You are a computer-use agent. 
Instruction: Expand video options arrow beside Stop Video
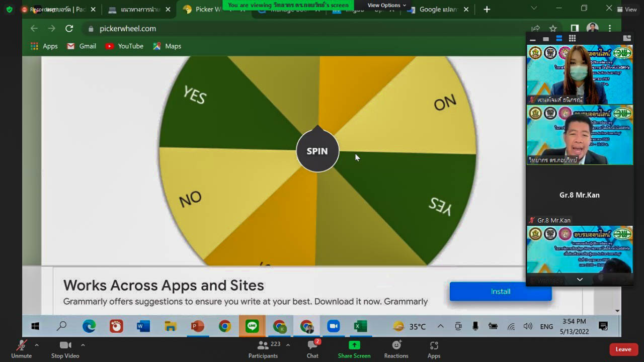click(x=83, y=345)
